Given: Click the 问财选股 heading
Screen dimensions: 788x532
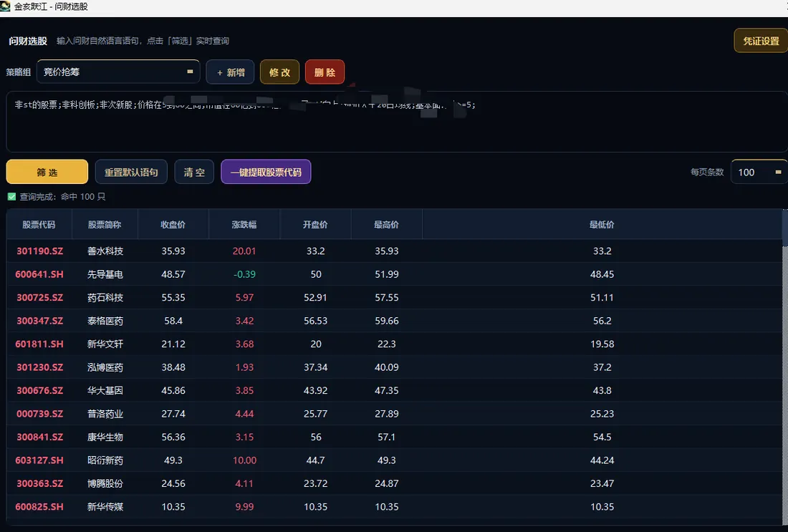Looking at the screenshot, I should click(x=28, y=42).
